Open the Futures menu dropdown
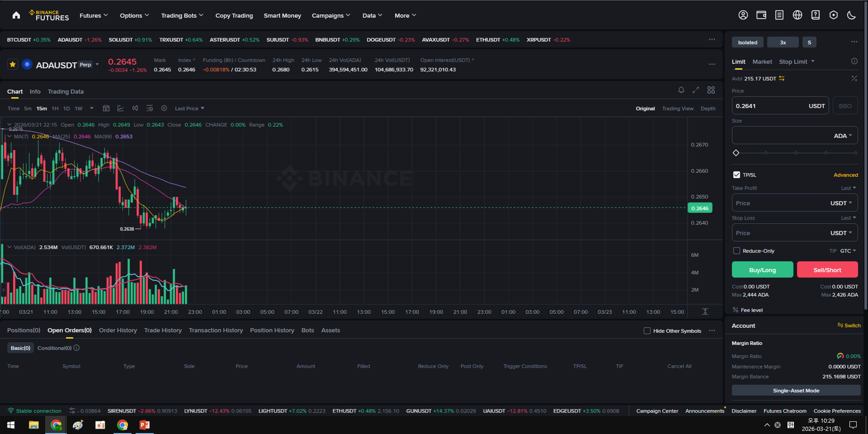Viewport: 868px width, 434px height. tap(94, 15)
